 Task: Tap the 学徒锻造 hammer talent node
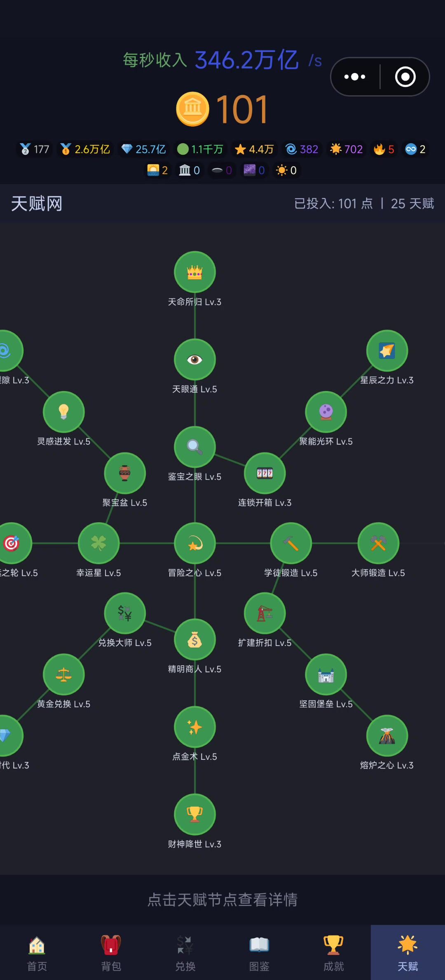click(x=291, y=543)
